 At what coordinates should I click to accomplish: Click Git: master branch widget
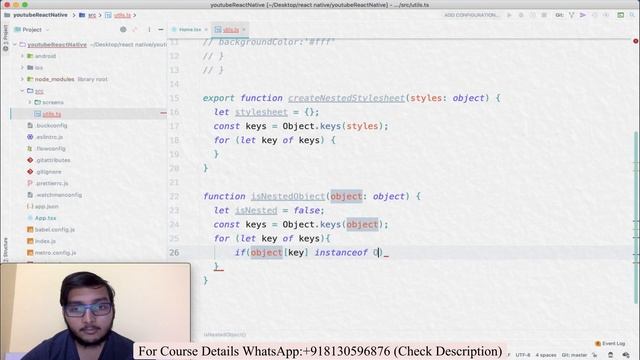click(x=574, y=355)
